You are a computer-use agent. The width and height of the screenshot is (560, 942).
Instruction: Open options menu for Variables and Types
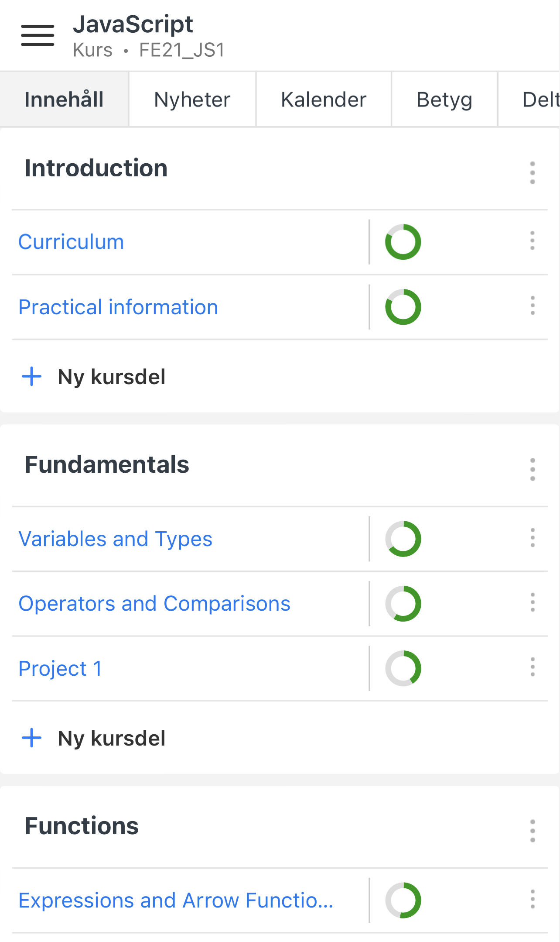pos(532,538)
